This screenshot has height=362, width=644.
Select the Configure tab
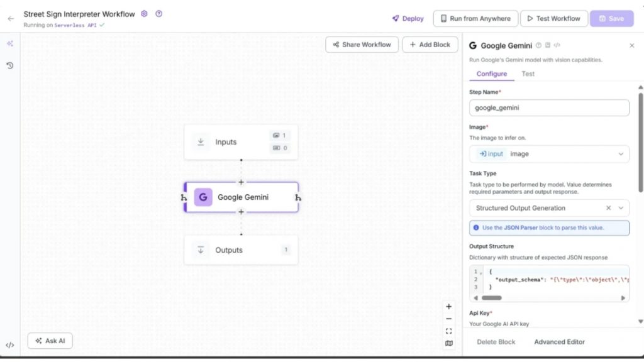pos(491,74)
